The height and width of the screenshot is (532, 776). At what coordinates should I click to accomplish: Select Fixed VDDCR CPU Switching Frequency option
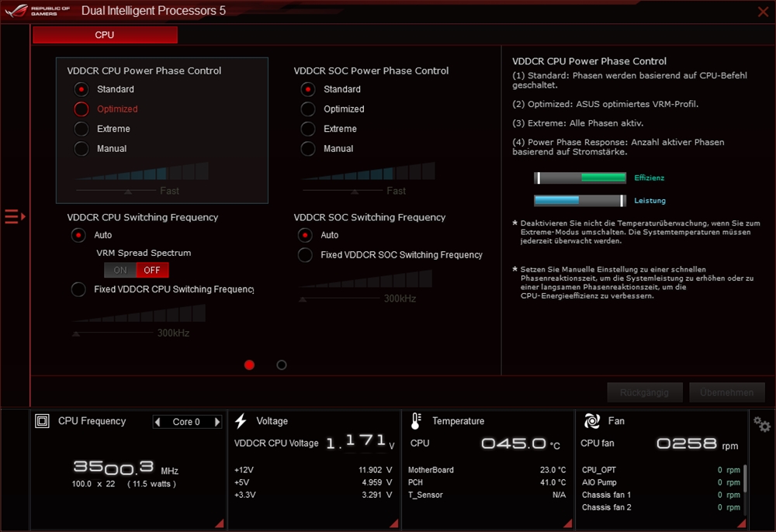point(78,289)
